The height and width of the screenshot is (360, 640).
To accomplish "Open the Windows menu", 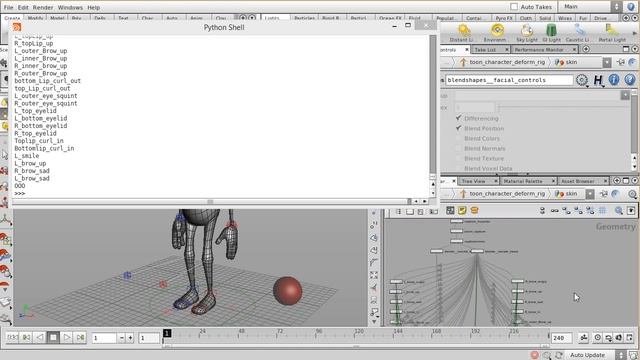I will (x=70, y=7).
